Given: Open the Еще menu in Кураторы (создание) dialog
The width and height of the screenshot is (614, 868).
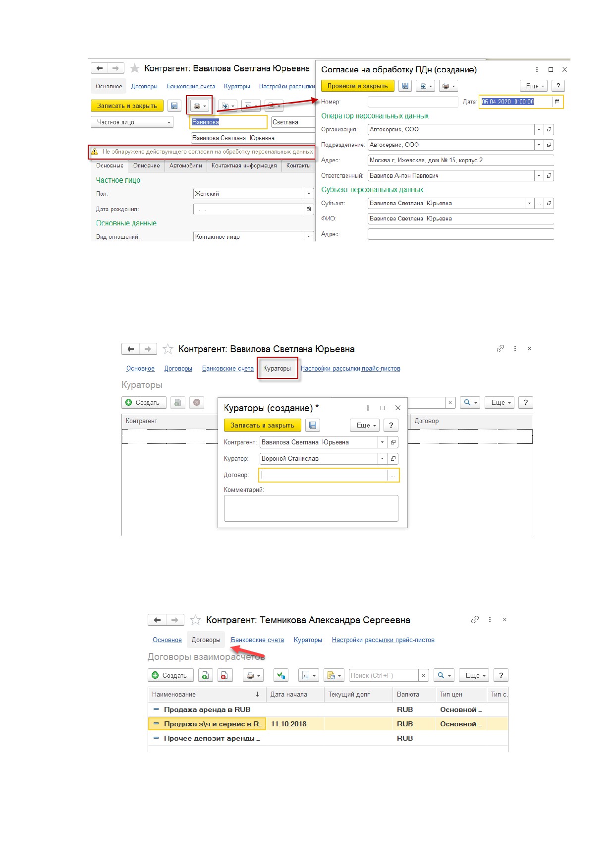Looking at the screenshot, I should [x=366, y=425].
